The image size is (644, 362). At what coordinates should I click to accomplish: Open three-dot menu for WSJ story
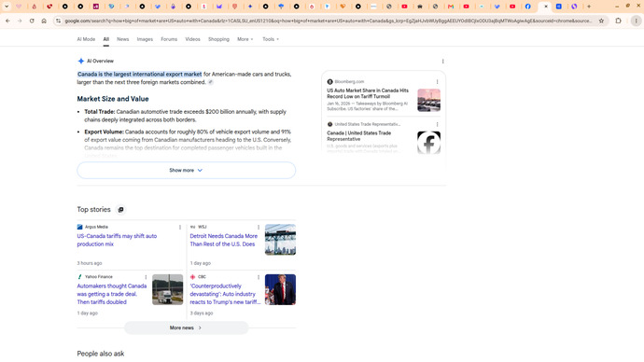(259, 227)
